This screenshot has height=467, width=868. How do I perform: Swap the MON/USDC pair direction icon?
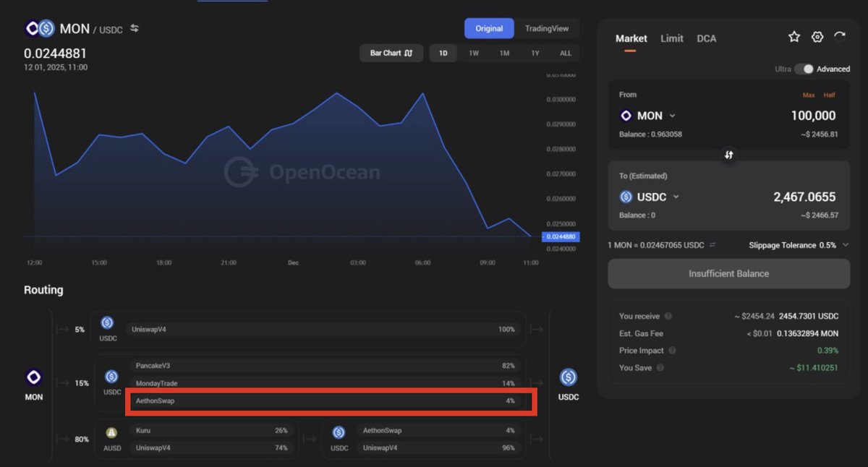134,28
